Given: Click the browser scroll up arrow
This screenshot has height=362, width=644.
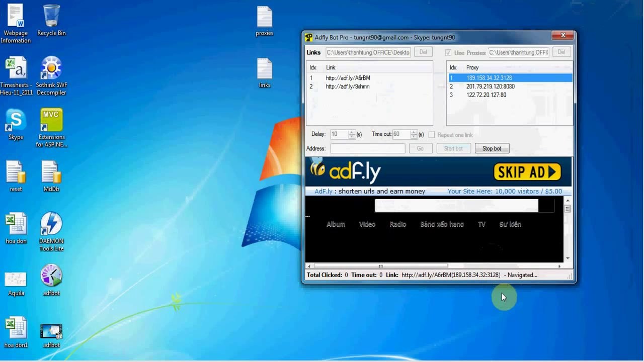Looking at the screenshot, I should [x=568, y=201].
